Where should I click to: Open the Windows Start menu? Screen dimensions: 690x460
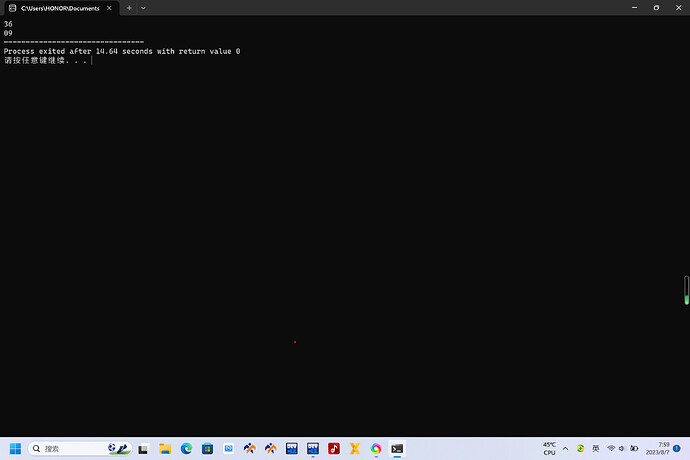[x=15, y=449]
